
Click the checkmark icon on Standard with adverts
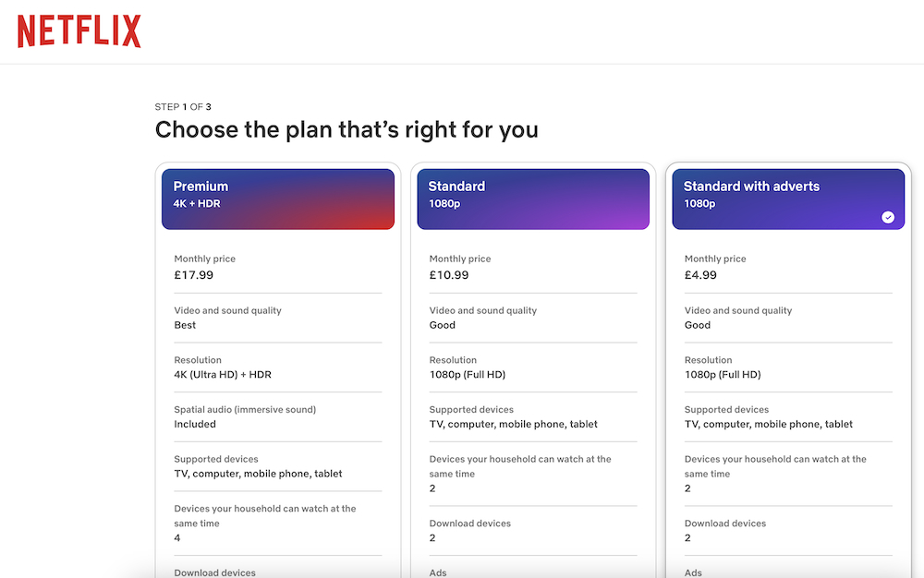(888, 217)
